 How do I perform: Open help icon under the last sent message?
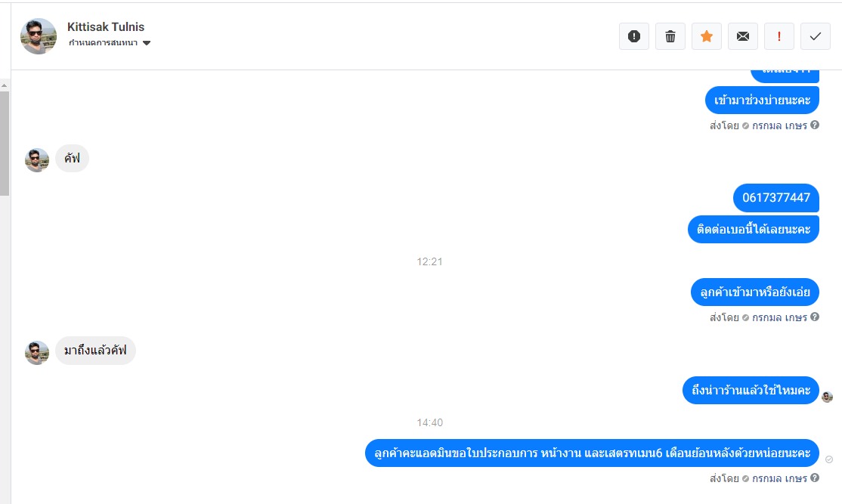pos(815,478)
